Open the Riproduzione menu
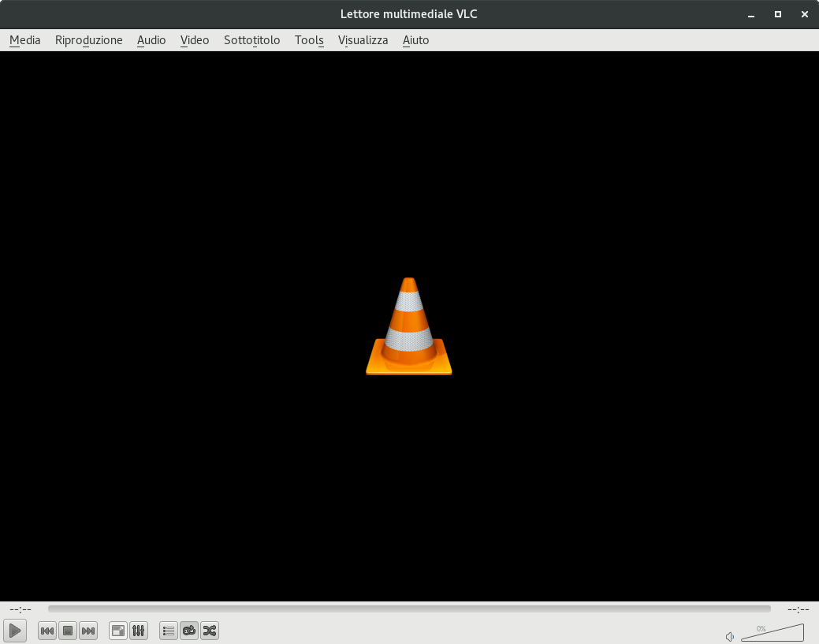This screenshot has height=644, width=819. [x=88, y=39]
